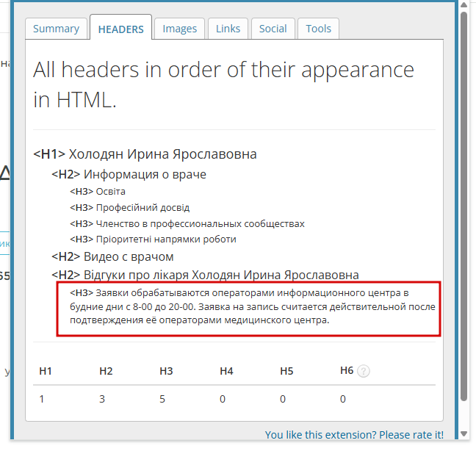The height and width of the screenshot is (454, 476).
Task: Click the H5 column heading
Action: point(286,371)
